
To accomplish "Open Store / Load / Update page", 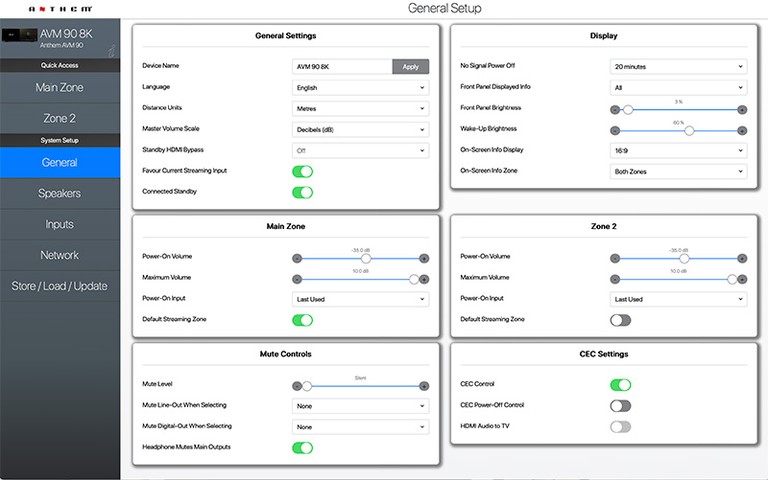I will tap(59, 286).
